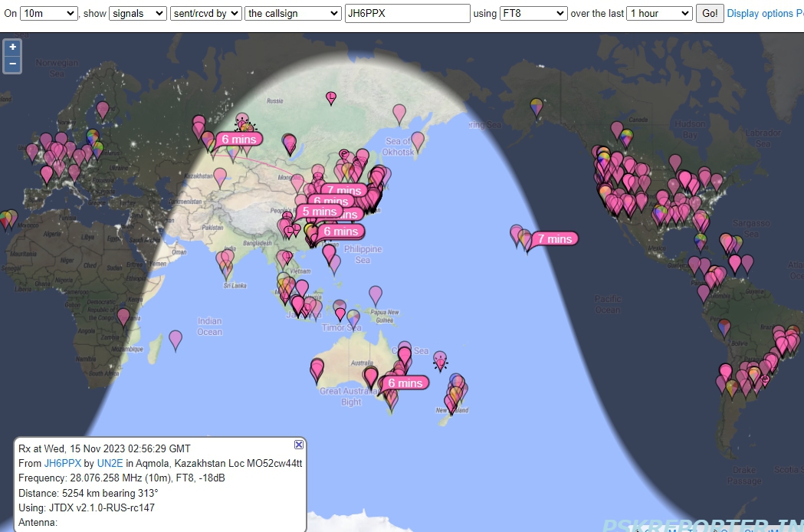The height and width of the screenshot is (532, 804).
Task: Select the multicolor marker in Bolivia
Action: [724, 328]
